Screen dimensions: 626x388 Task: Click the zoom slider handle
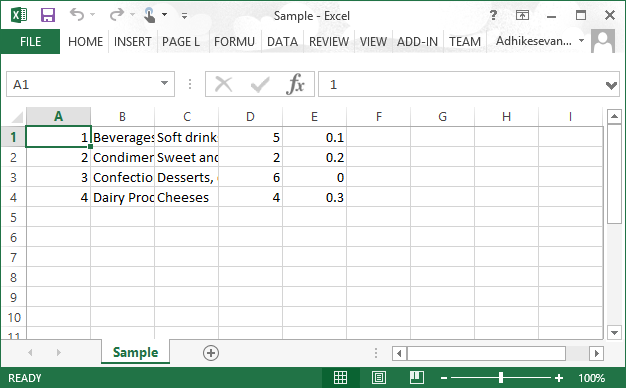501,378
